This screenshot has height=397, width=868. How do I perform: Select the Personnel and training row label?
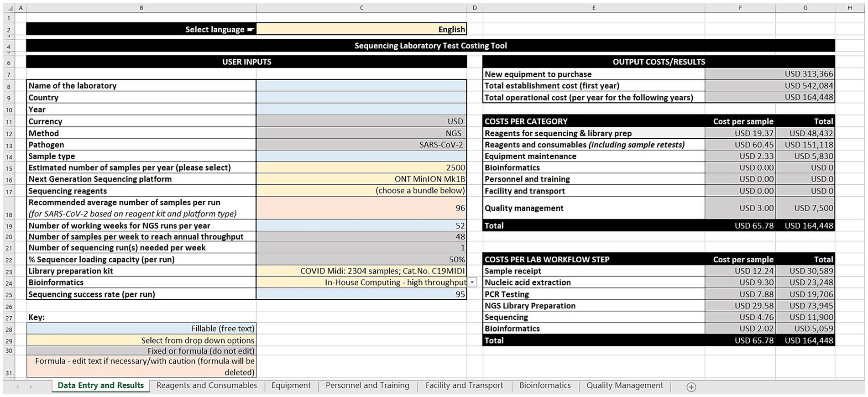(x=594, y=179)
